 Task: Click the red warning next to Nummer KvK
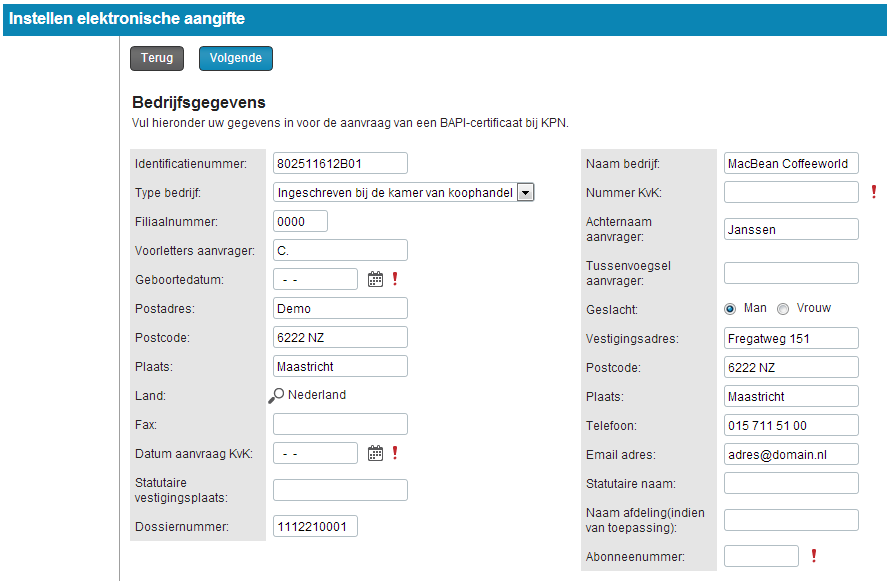[873, 192]
